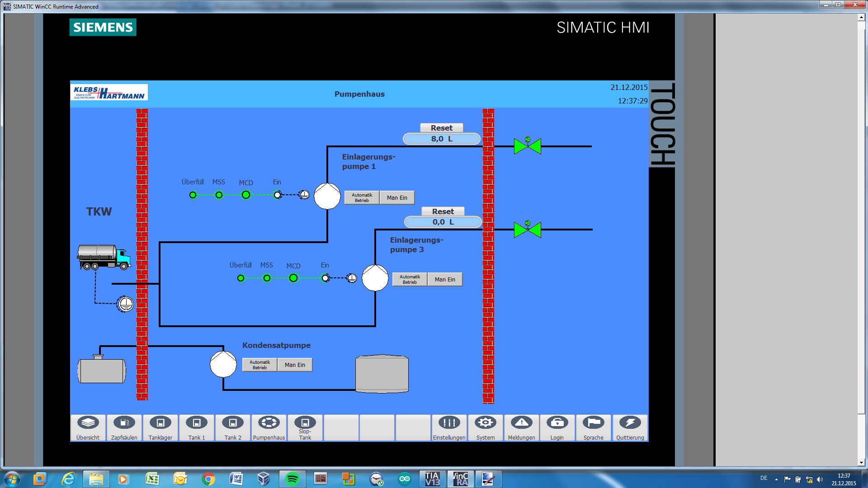Toggle Automatik Betrieb for the Kondensatpumpe

[259, 365]
